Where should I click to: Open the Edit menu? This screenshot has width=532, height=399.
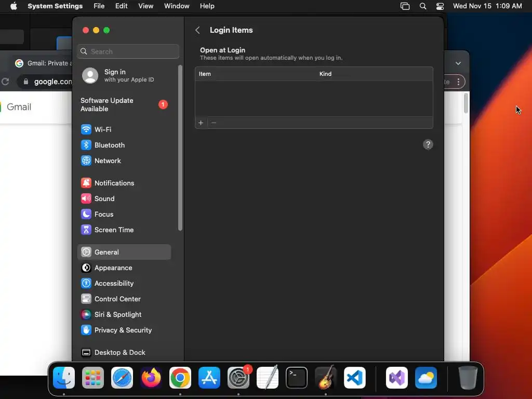click(x=121, y=6)
